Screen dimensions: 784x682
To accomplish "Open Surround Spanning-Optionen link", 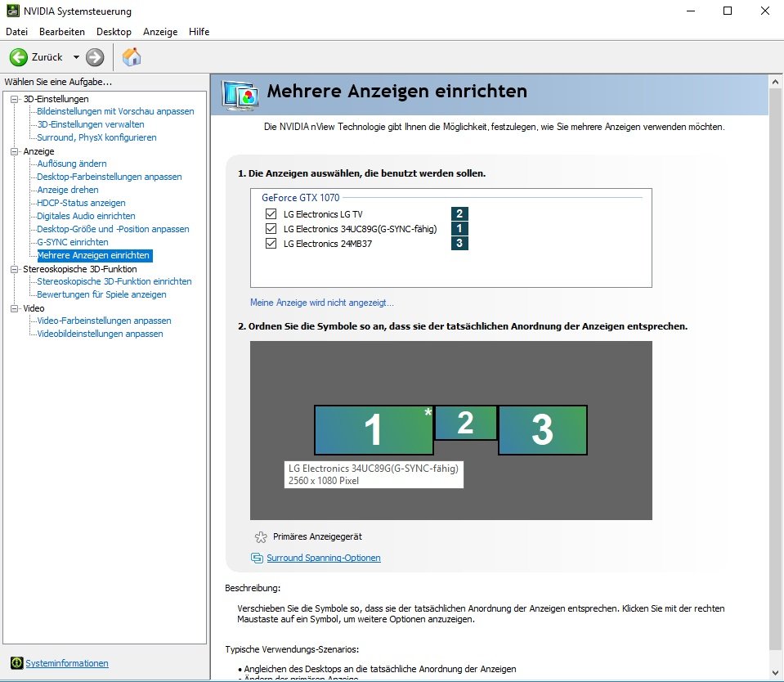I will pyautogui.click(x=324, y=558).
